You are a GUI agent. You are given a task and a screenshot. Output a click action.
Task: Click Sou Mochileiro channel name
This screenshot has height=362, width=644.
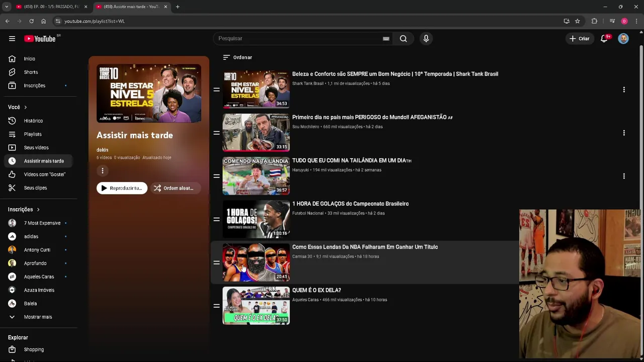tap(305, 127)
